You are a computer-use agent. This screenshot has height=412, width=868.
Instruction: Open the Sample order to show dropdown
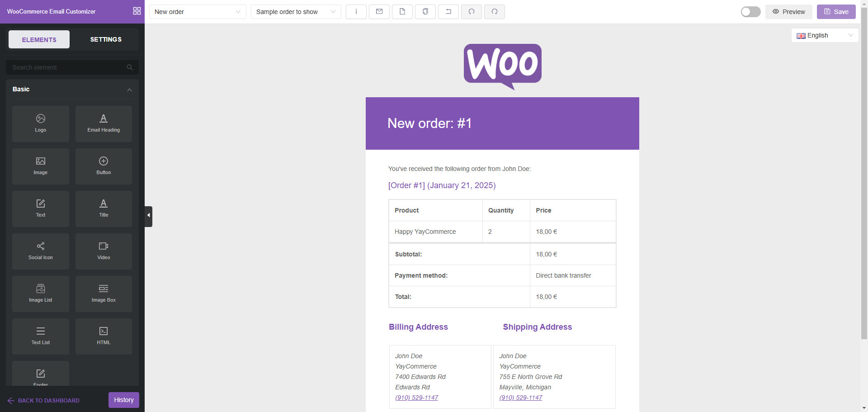point(296,12)
